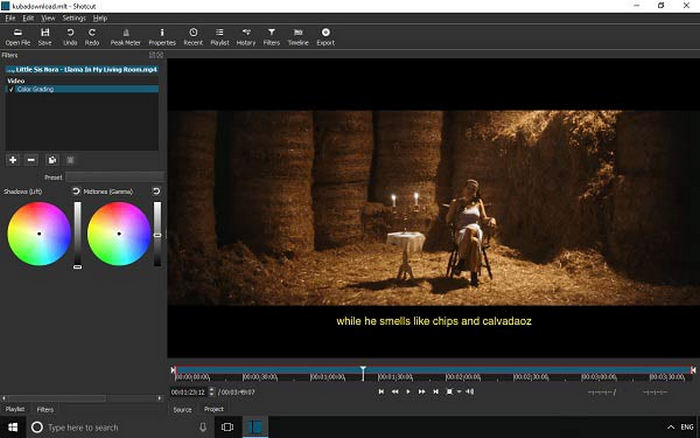Fast forward the video playback
The image size is (700, 438).
point(421,392)
